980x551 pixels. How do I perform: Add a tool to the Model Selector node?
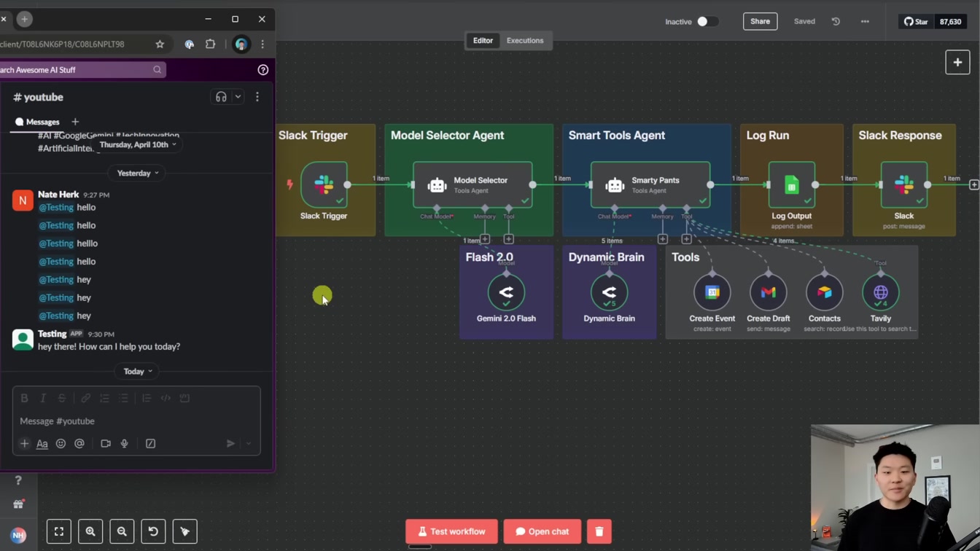pyautogui.click(x=509, y=239)
